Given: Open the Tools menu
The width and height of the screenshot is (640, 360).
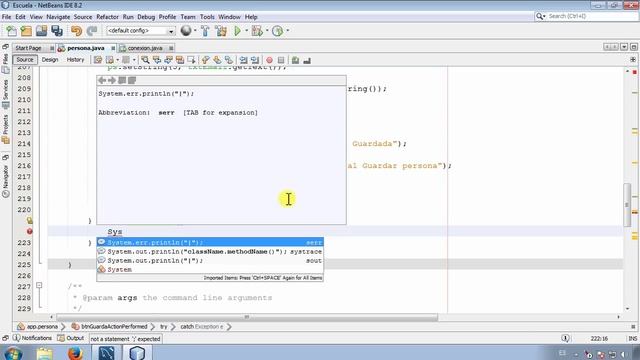Looking at the screenshot, I should (207, 17).
